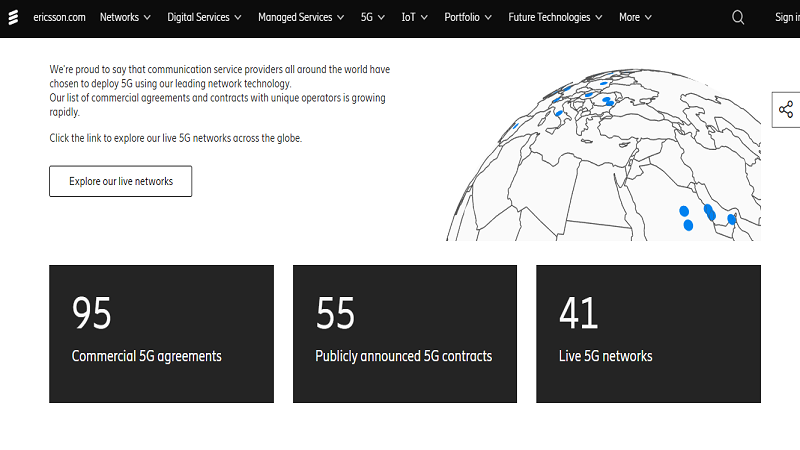
Task: Click the share icon on right edge
Action: tap(786, 110)
